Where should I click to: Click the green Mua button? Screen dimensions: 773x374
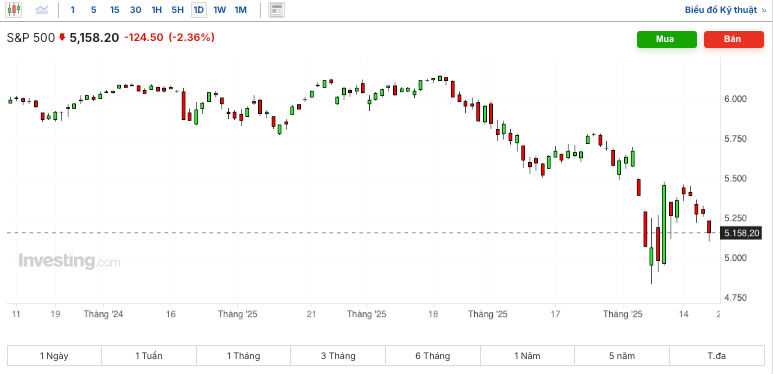tap(667, 39)
